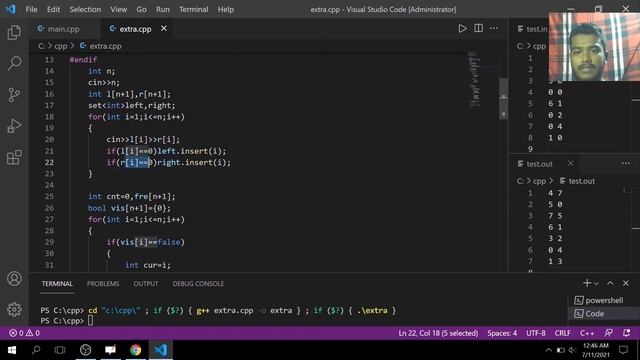
Task: Open Windows taskbar search
Action: (36, 350)
